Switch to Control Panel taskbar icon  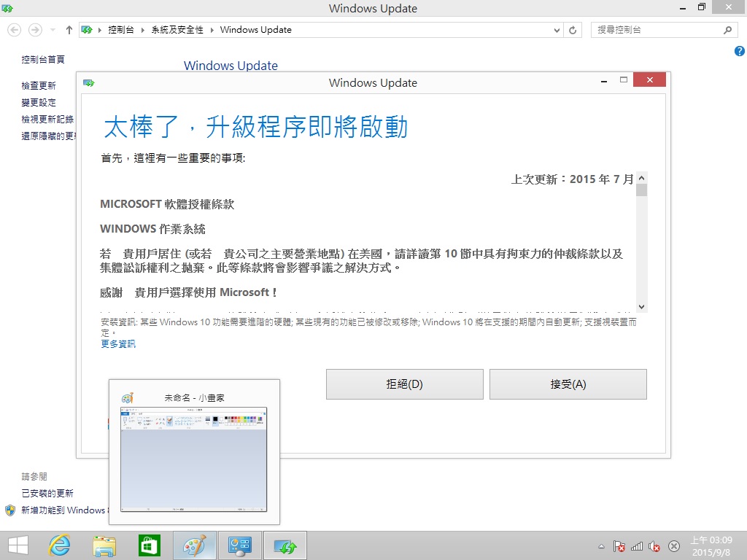tap(239, 545)
